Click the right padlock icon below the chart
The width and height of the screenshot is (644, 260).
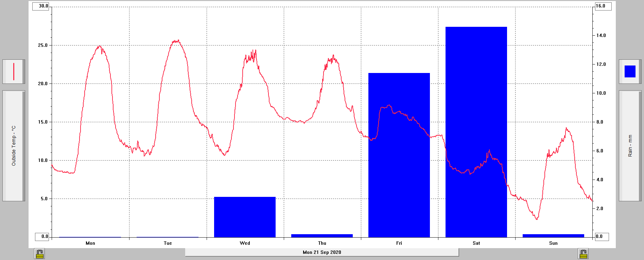tap(583, 254)
